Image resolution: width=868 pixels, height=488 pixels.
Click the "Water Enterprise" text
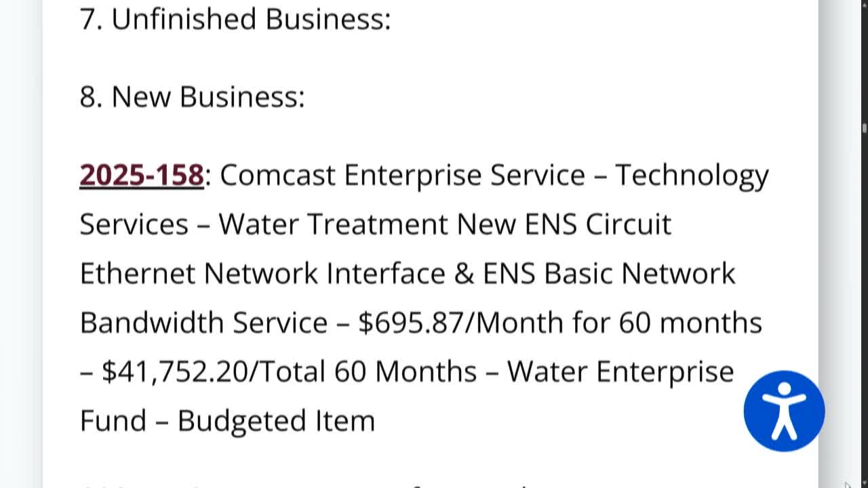point(620,371)
